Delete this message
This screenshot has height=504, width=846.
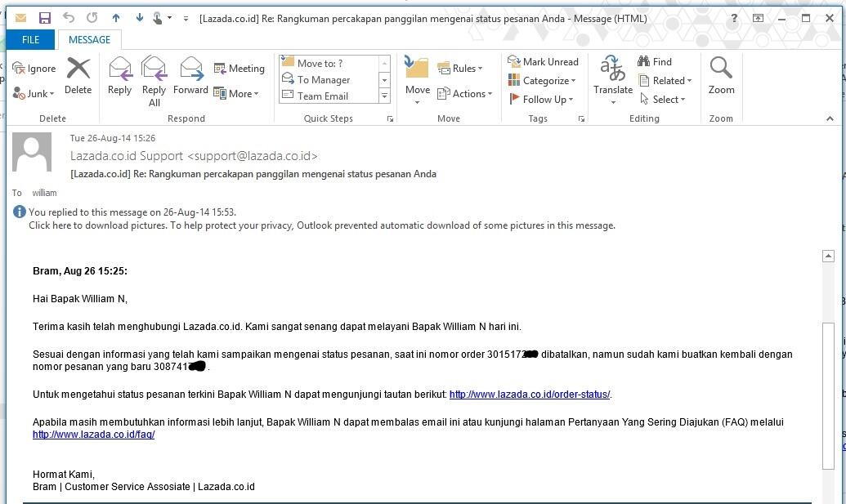(x=78, y=77)
